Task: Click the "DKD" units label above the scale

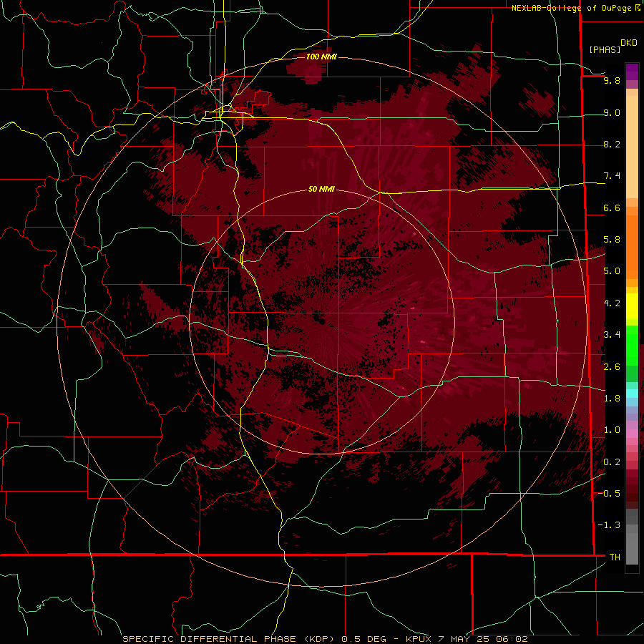Action: click(629, 43)
